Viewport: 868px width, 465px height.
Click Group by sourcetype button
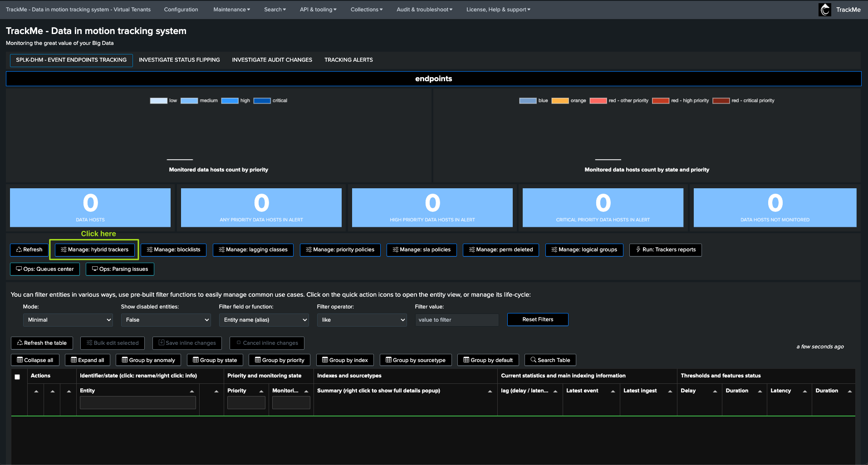pyautogui.click(x=415, y=360)
